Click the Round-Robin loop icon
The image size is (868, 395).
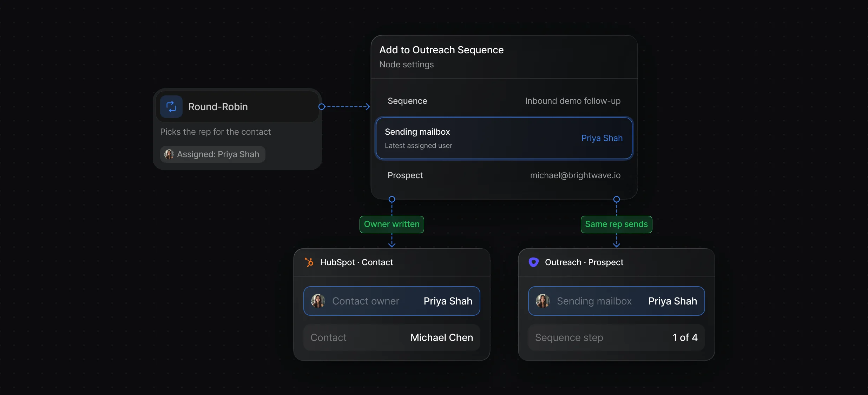(x=171, y=107)
